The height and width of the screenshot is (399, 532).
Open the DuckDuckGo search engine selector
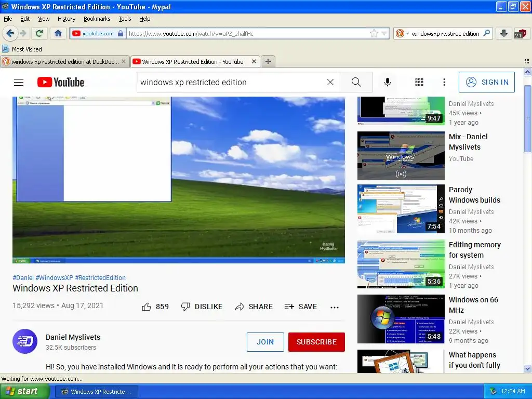click(402, 33)
